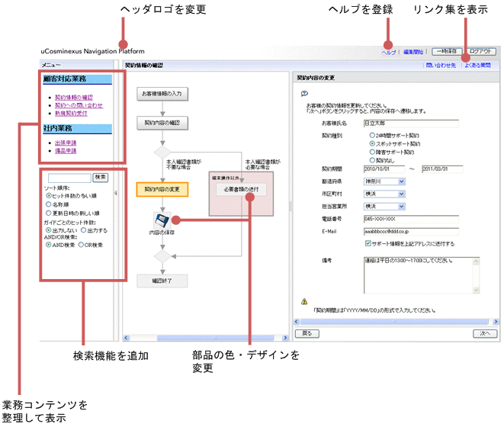504x427 pixels.
Task: Click the form panel's left scroll arrow
Action: (x=297, y=322)
